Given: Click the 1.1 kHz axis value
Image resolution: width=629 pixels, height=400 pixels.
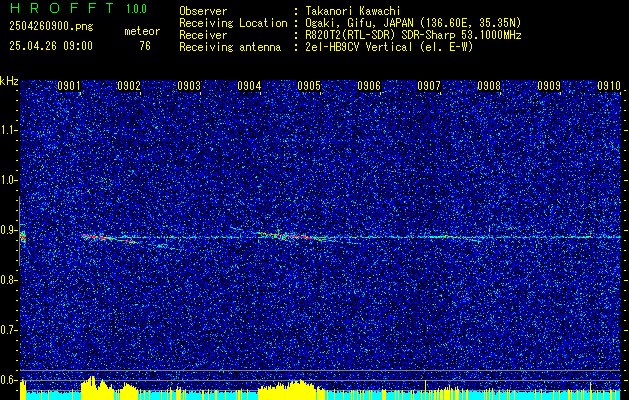Looking at the screenshot, I should click(9, 130).
